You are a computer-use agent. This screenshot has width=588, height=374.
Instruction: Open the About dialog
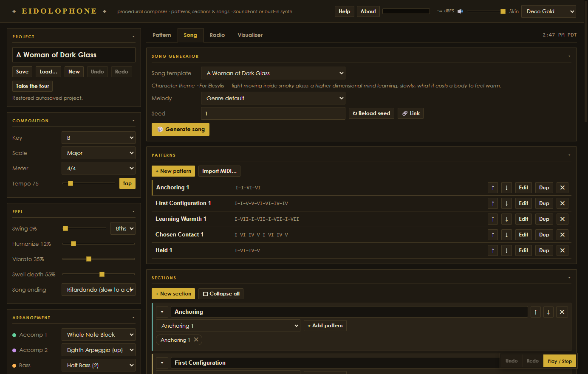coord(368,11)
